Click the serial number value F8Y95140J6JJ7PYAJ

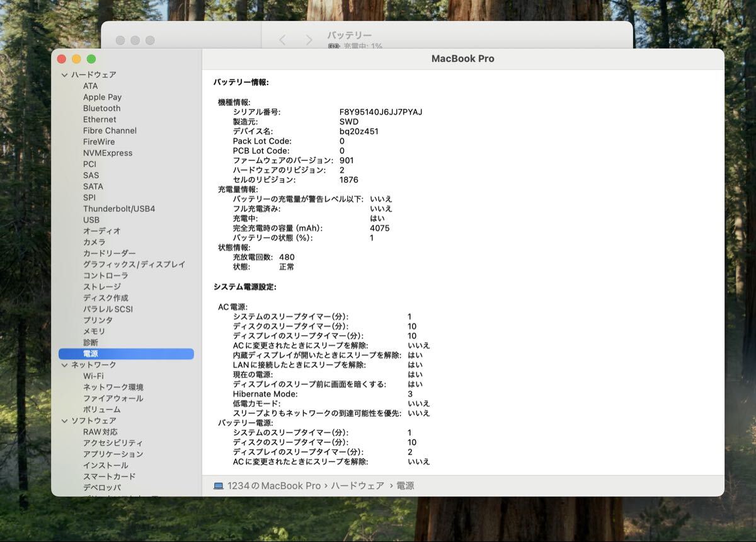click(x=381, y=112)
